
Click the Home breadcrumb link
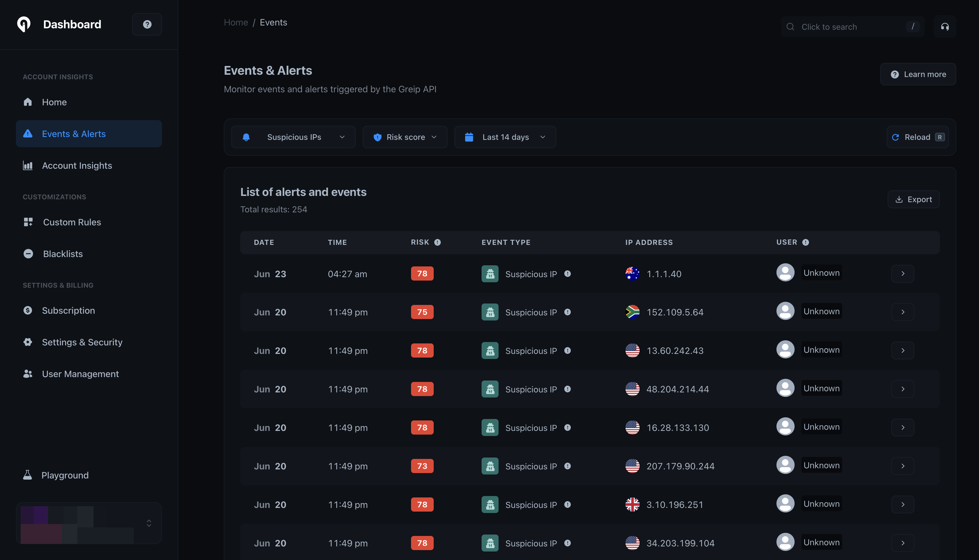(x=236, y=22)
